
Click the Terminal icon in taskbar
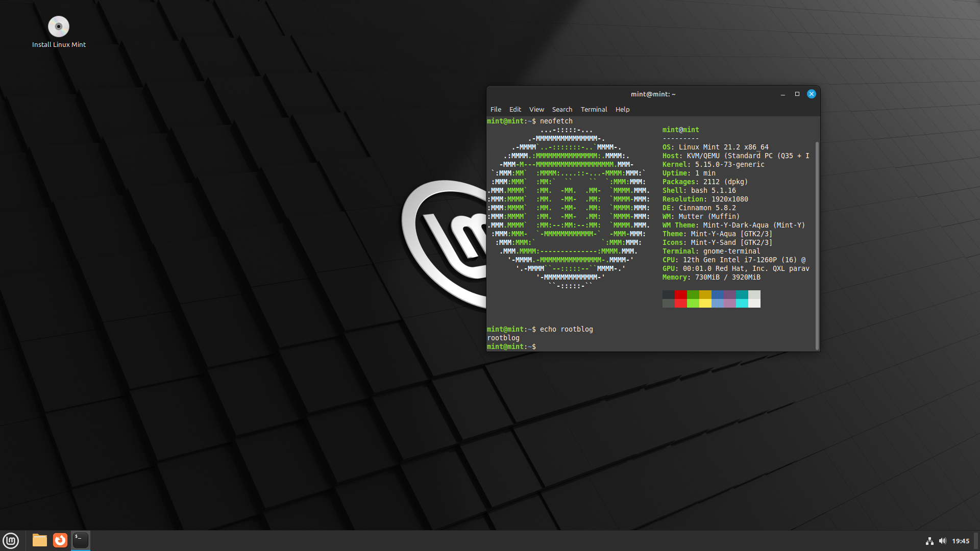coord(81,540)
